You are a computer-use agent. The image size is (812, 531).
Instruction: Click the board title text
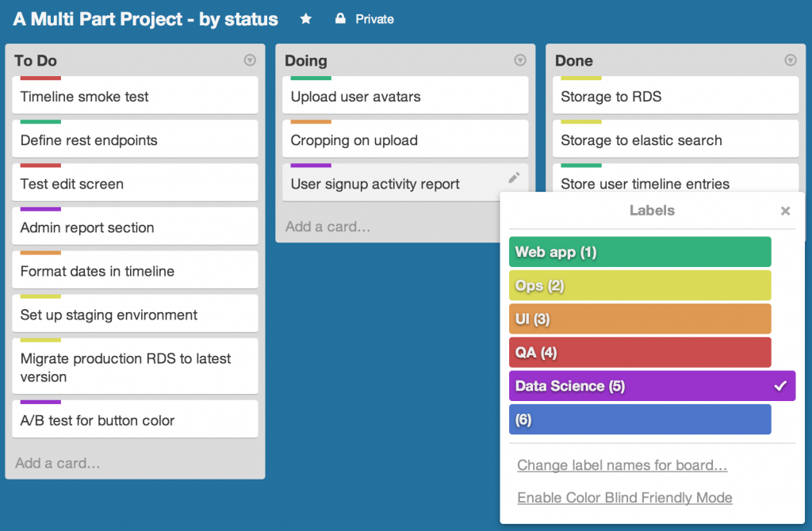pyautogui.click(x=143, y=19)
